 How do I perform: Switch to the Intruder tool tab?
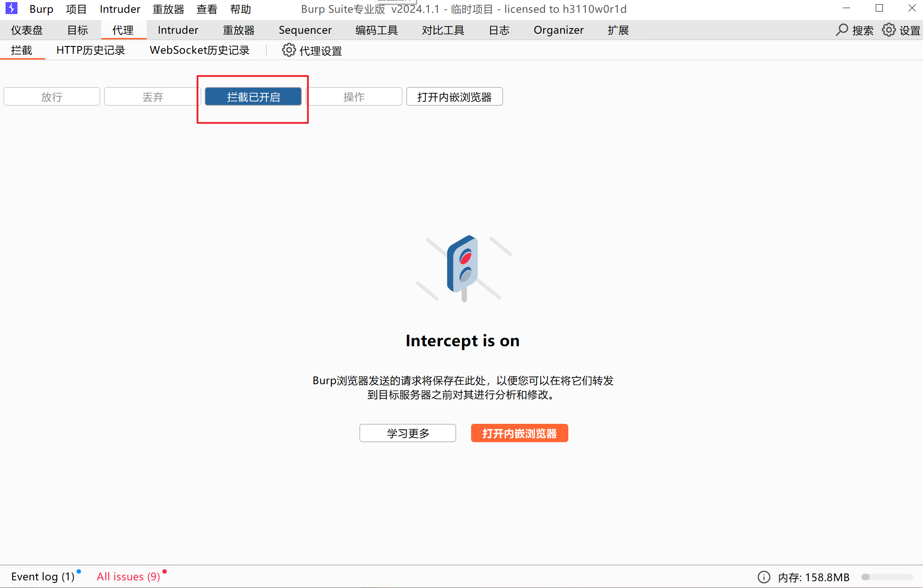click(x=178, y=30)
